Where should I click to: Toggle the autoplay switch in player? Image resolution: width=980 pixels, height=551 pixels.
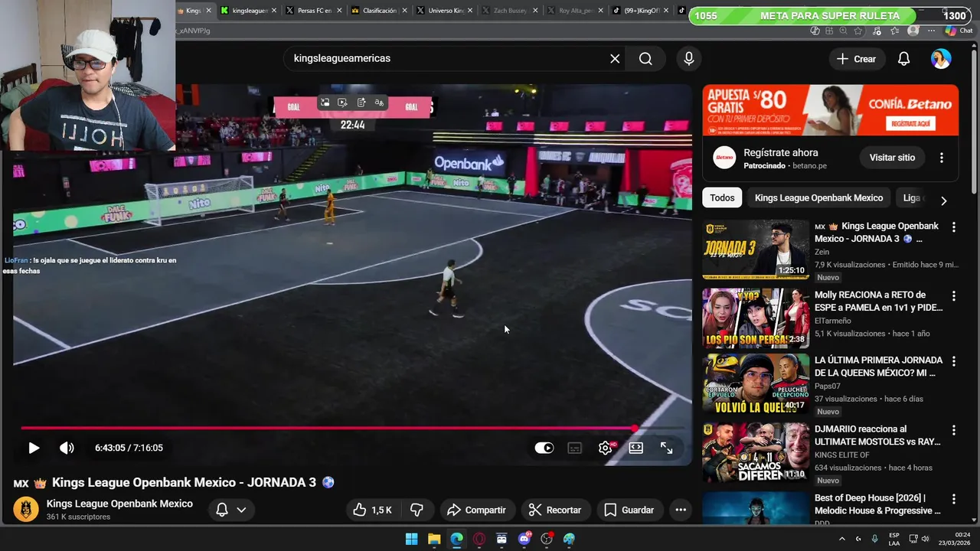point(544,448)
